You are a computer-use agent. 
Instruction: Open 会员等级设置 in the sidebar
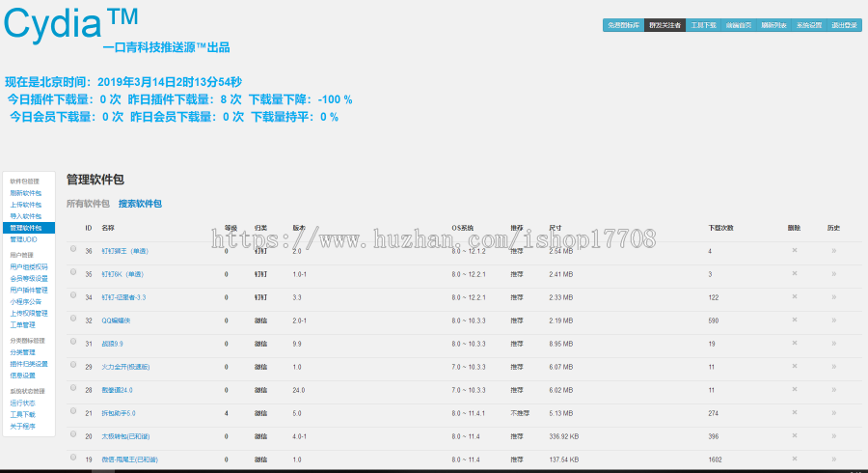coord(29,279)
